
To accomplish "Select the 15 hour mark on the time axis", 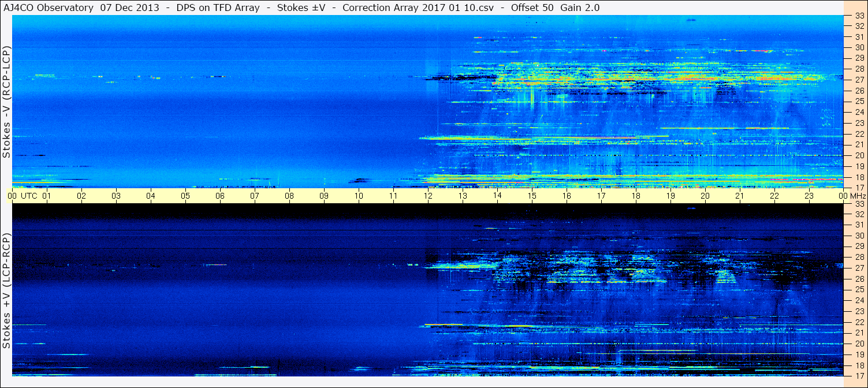I will point(532,196).
